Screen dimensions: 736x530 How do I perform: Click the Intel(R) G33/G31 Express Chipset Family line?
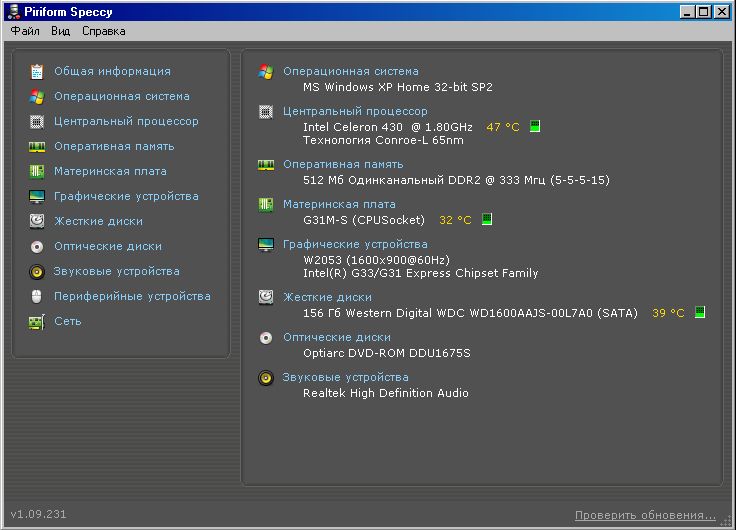pyautogui.click(x=421, y=273)
